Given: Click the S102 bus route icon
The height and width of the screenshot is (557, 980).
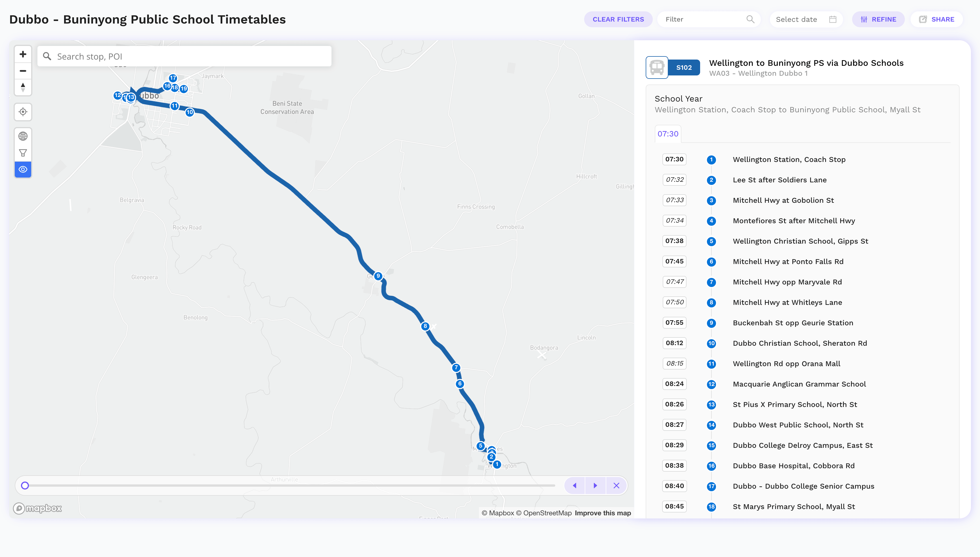Looking at the screenshot, I should pos(657,67).
